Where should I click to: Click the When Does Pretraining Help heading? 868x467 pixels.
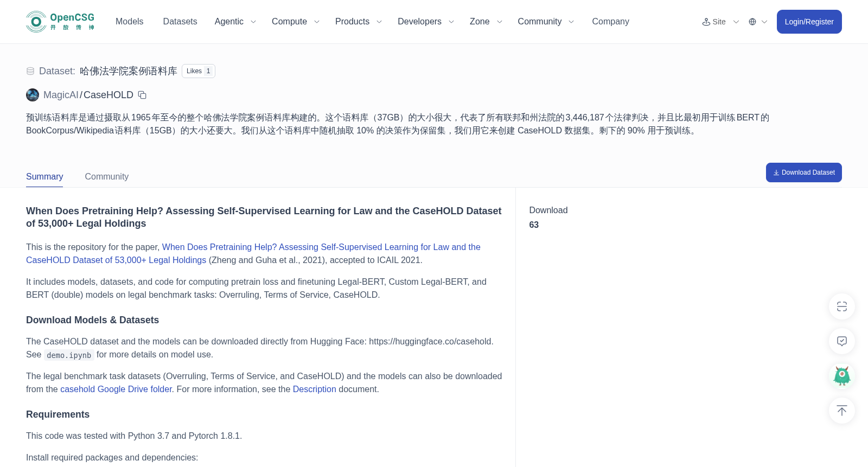point(264,217)
